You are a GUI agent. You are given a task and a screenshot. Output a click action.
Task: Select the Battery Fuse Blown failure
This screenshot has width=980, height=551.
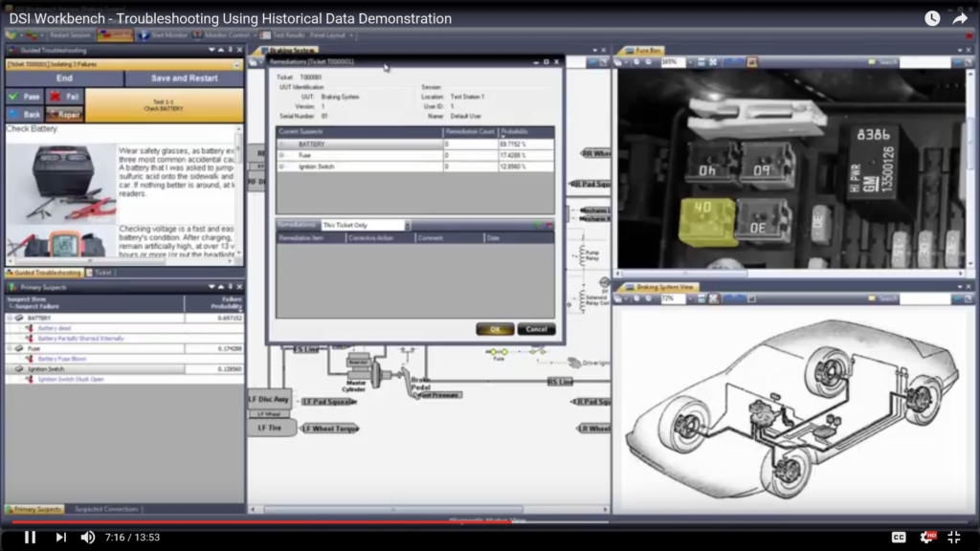click(x=62, y=360)
